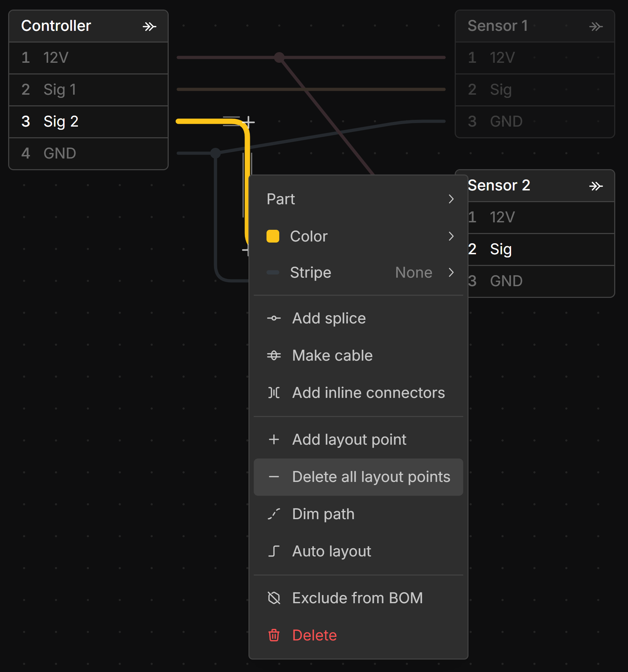The image size is (628, 672).
Task: Click the Add inline connectors icon
Action: pyautogui.click(x=274, y=393)
